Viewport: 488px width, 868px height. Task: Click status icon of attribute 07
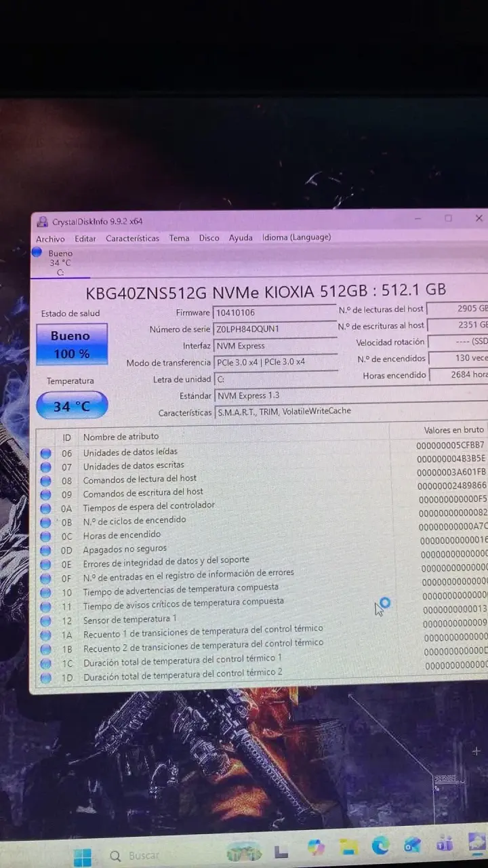pos(45,467)
